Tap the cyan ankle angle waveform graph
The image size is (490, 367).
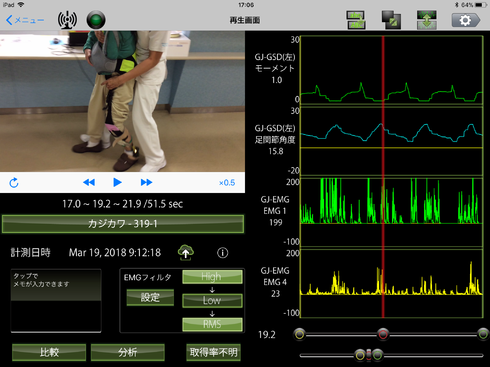coord(392,141)
